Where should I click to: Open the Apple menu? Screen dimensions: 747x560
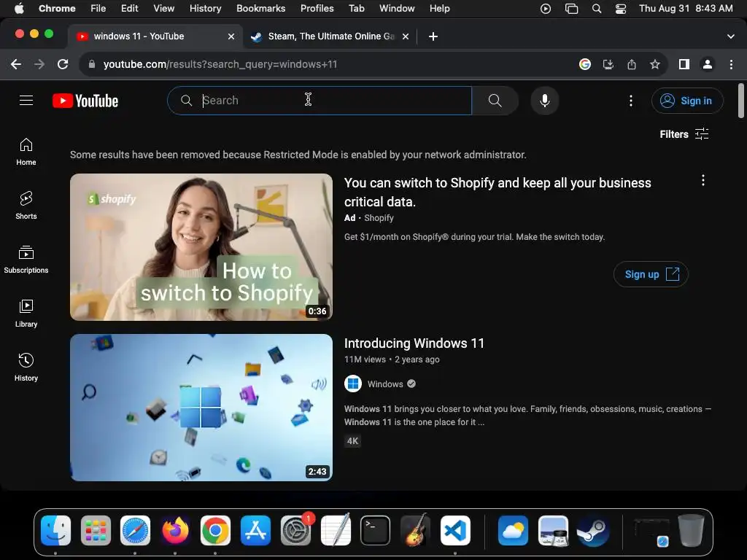point(19,9)
